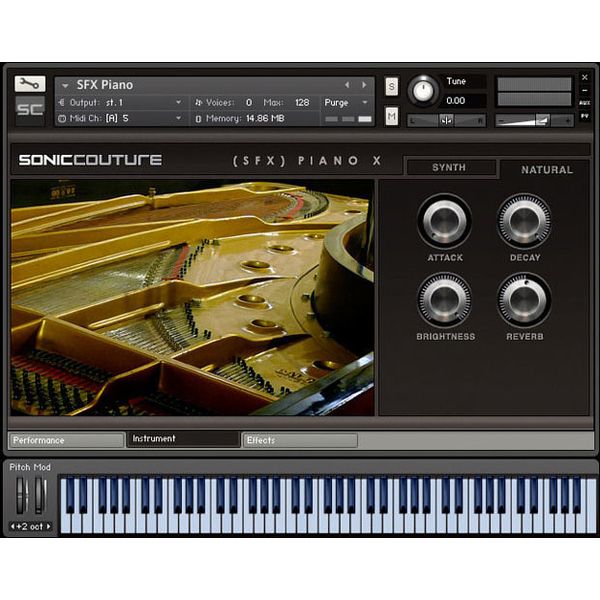This screenshot has width=600, height=600.
Task: Click the DECAY knob
Action: [x=524, y=221]
